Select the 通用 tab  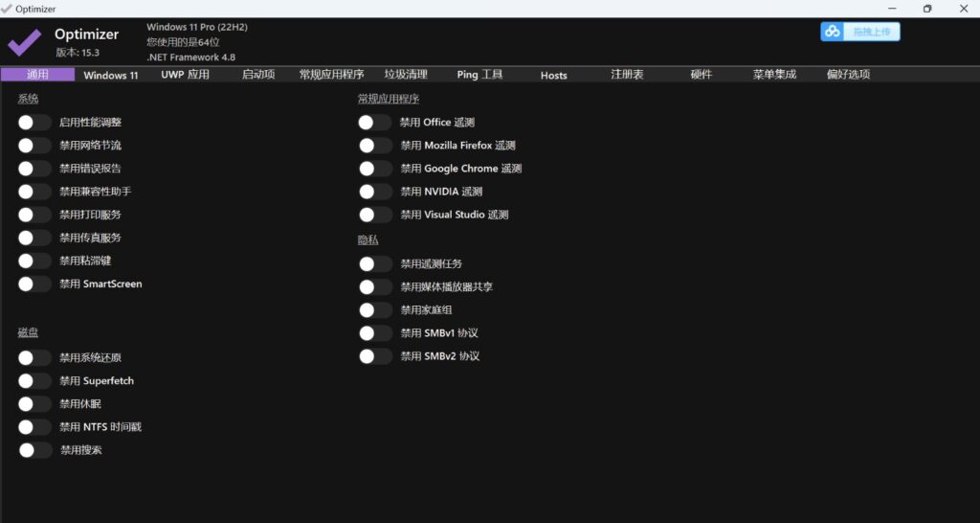pyautogui.click(x=37, y=75)
